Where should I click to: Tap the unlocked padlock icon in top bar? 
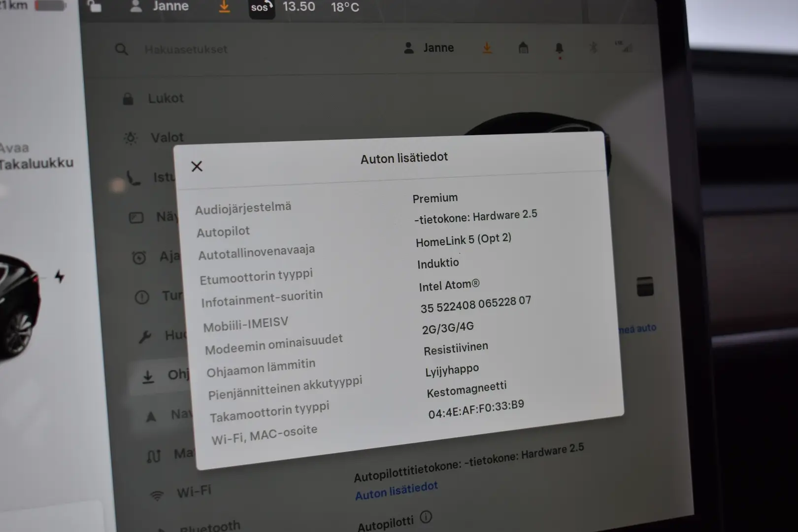point(94,6)
